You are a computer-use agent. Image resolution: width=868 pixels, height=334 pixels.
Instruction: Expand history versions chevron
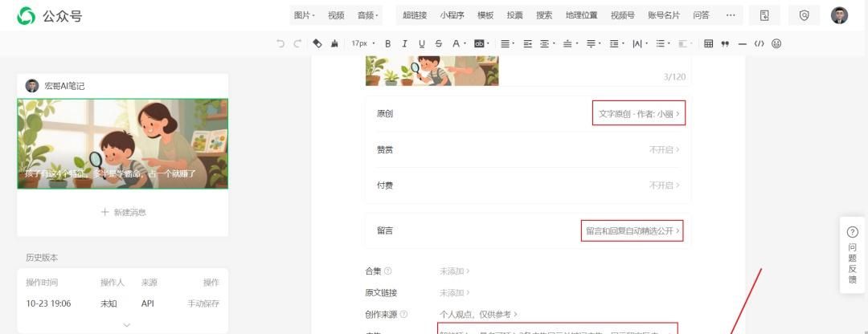(126, 324)
